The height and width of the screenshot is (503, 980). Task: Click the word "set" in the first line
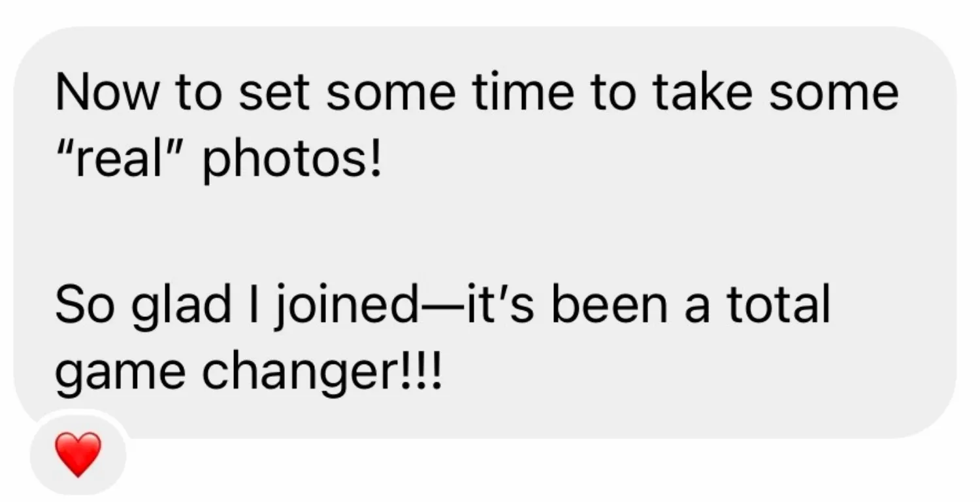click(272, 92)
